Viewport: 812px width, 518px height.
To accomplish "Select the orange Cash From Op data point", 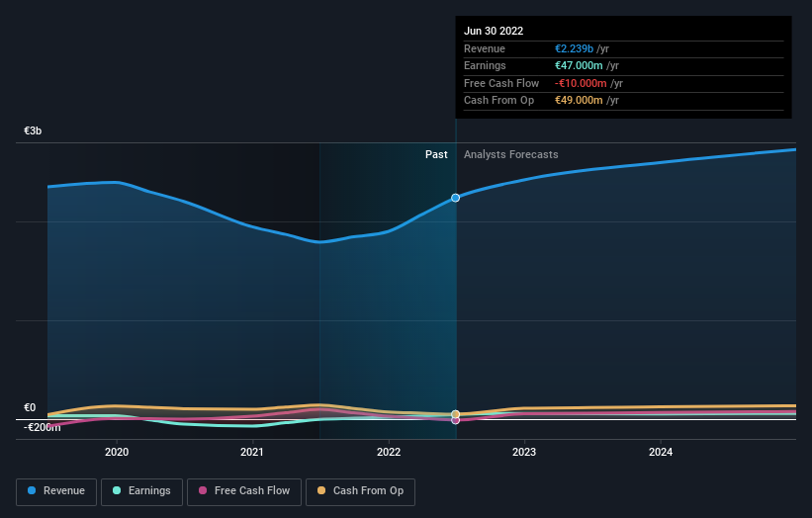I will pos(455,414).
